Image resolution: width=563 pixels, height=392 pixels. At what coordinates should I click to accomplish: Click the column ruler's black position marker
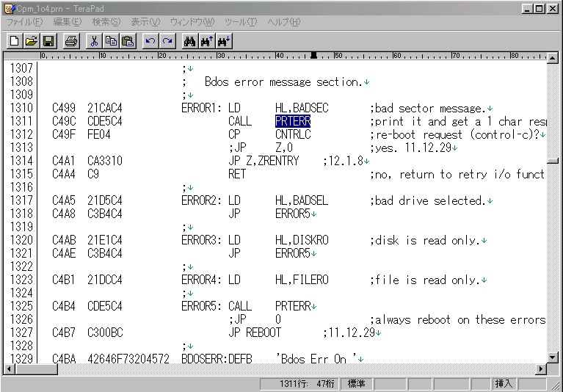tap(314, 55)
